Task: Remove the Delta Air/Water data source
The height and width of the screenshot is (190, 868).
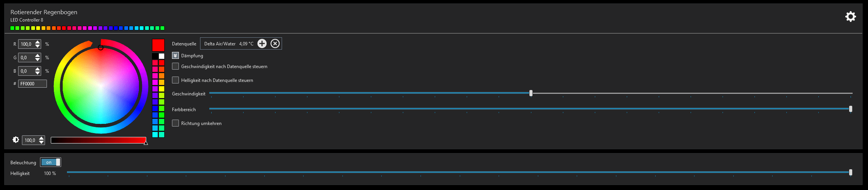Action: [x=275, y=43]
